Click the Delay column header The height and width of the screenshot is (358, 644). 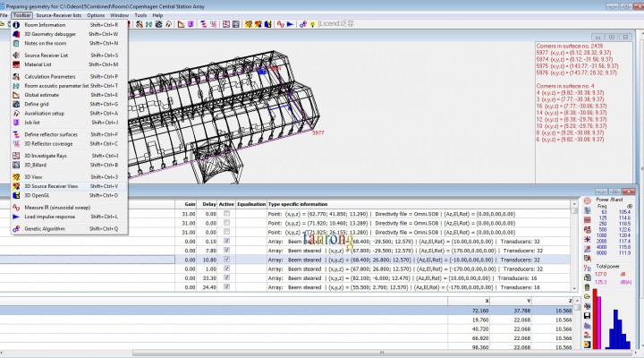[208, 204]
